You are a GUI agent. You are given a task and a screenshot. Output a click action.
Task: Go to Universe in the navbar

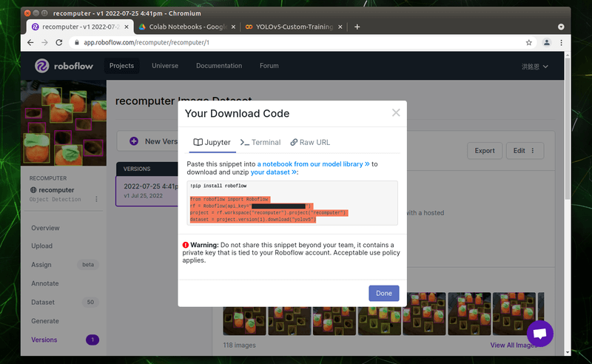165,66
